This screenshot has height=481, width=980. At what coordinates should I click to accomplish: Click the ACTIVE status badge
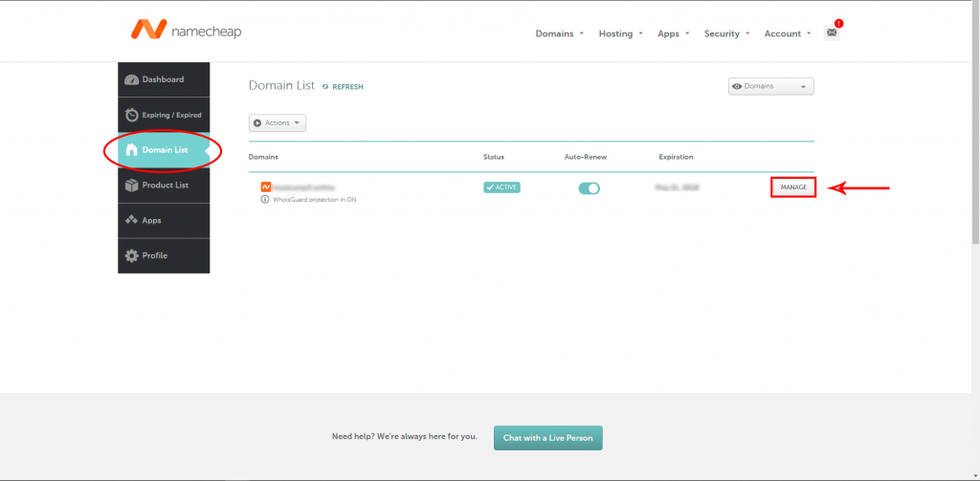tap(501, 186)
